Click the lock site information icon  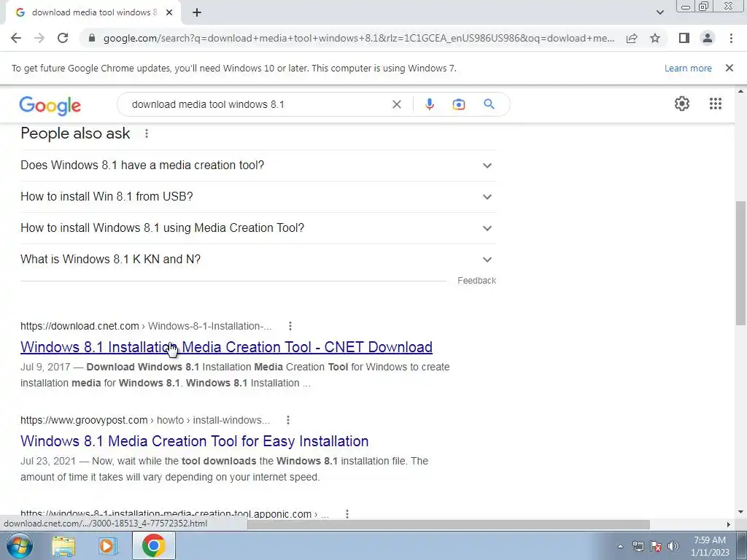[92, 38]
